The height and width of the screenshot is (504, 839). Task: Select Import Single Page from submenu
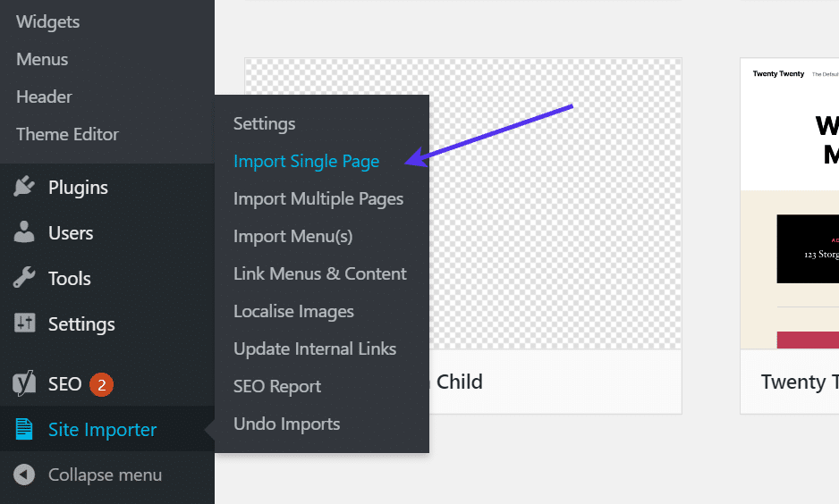click(306, 161)
